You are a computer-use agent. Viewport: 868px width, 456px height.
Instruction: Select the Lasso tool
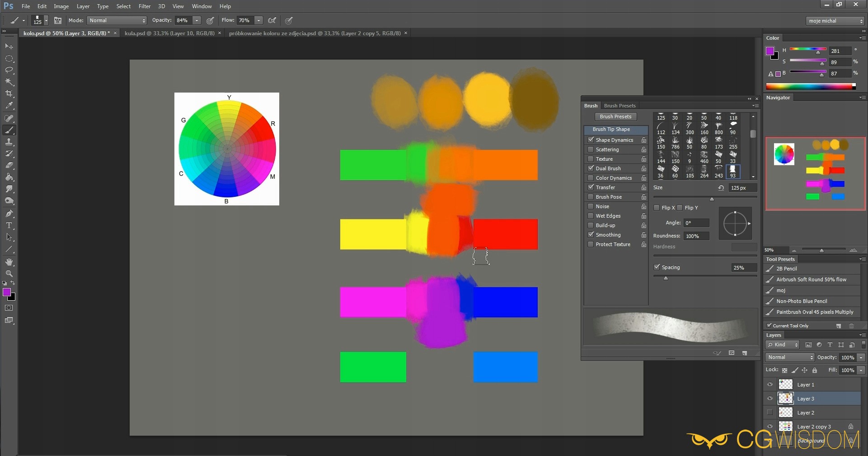point(9,70)
